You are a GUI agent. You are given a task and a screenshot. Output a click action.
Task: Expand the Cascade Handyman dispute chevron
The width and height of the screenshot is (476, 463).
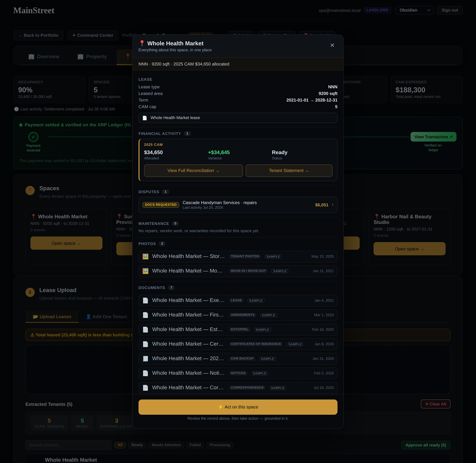pos(333,205)
